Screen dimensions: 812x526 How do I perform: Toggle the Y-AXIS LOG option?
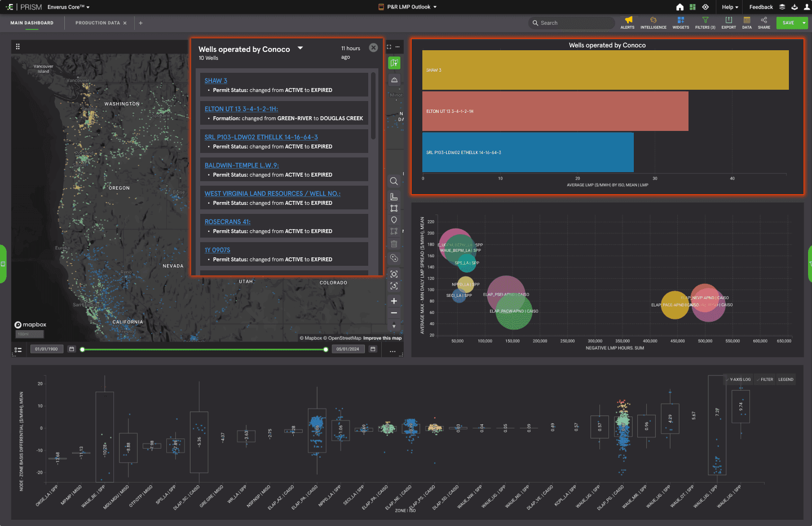coord(739,379)
